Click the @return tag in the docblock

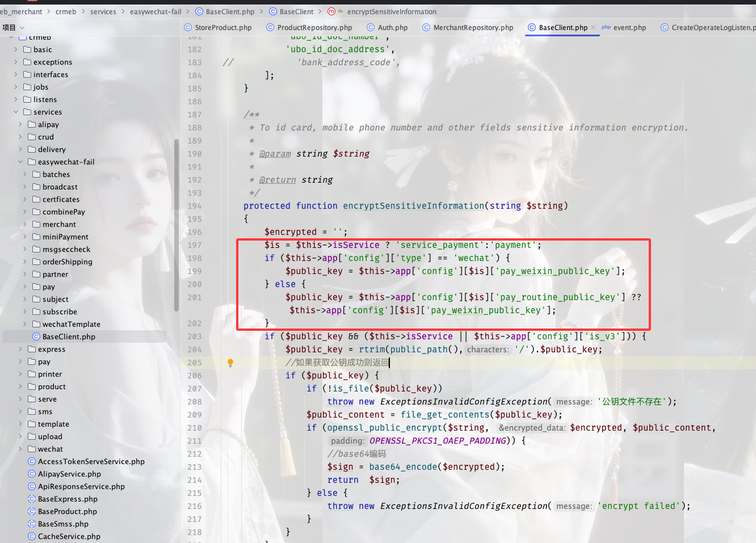278,179
